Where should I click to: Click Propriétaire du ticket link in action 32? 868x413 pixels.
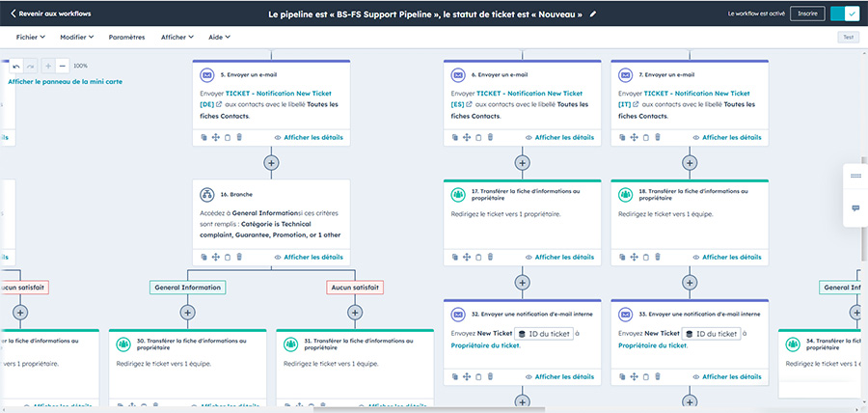click(485, 345)
